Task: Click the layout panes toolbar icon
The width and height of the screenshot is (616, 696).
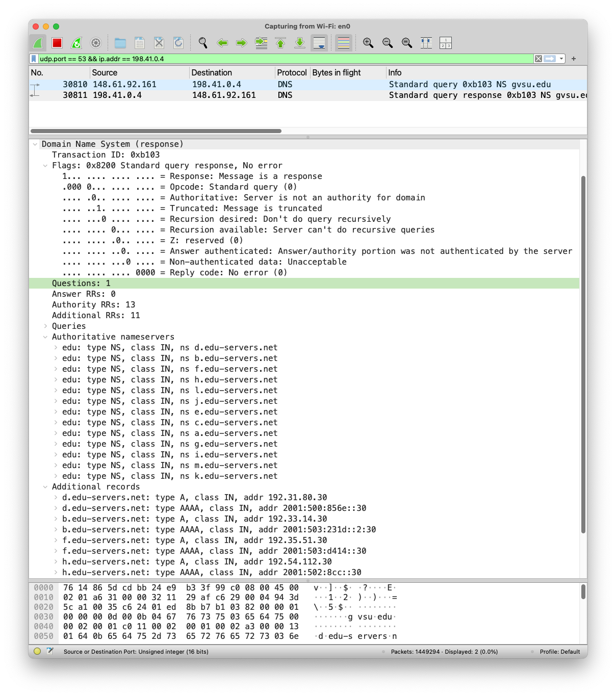Action: tap(446, 43)
